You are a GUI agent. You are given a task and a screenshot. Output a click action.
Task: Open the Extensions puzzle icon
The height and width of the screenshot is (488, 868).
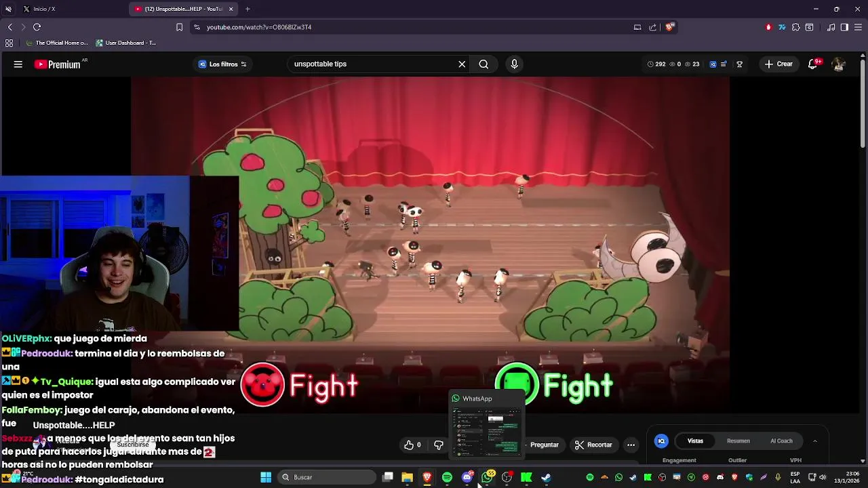pos(796,27)
